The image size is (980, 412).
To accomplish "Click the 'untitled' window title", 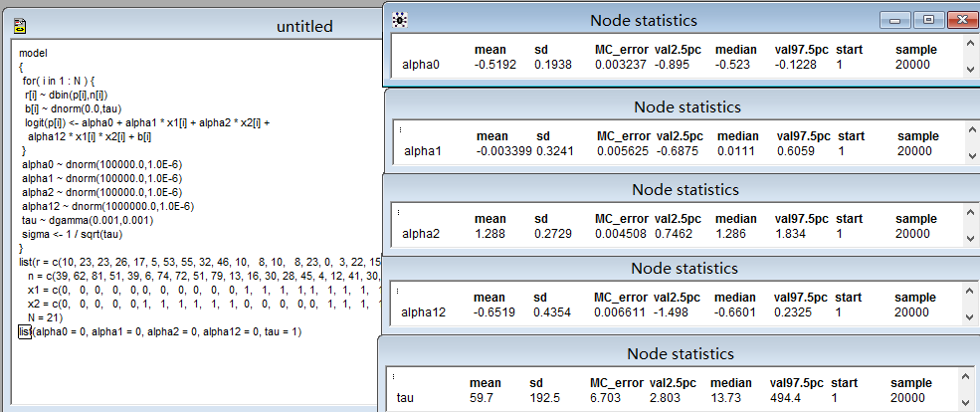I will click(305, 26).
